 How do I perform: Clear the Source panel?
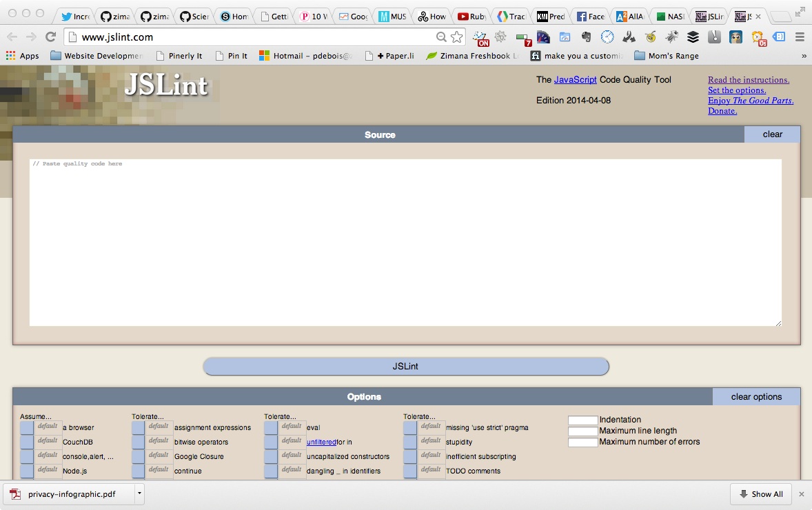click(772, 134)
